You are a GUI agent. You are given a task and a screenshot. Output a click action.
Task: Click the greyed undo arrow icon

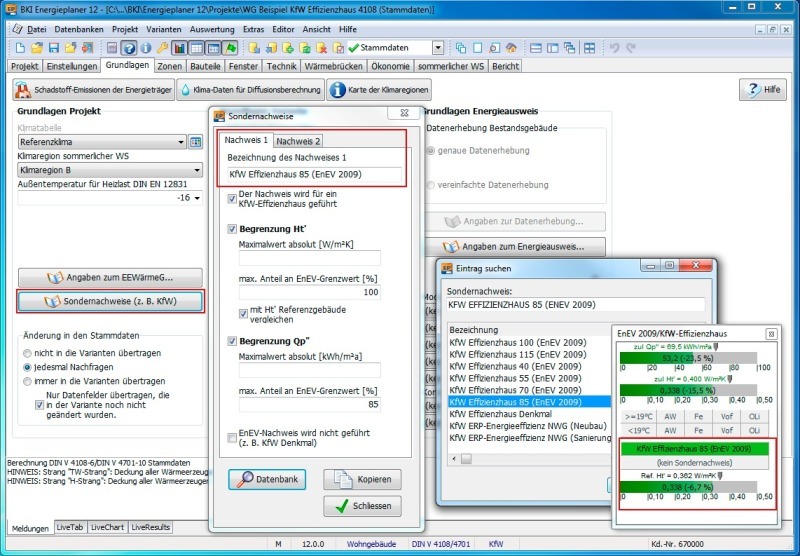(614, 48)
